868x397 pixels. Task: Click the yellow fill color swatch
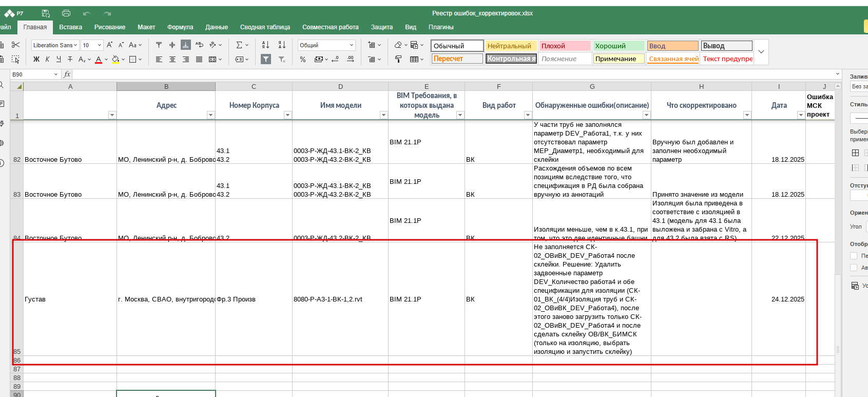[116, 60]
